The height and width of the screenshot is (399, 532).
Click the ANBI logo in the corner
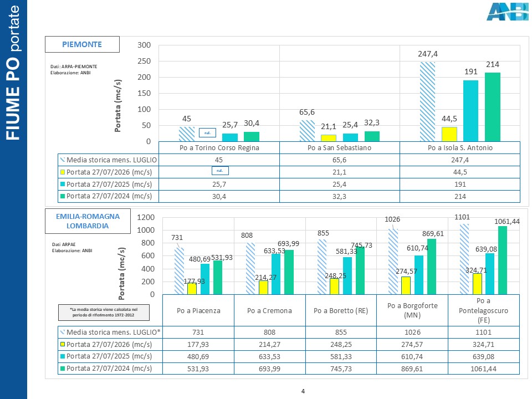pyautogui.click(x=508, y=12)
